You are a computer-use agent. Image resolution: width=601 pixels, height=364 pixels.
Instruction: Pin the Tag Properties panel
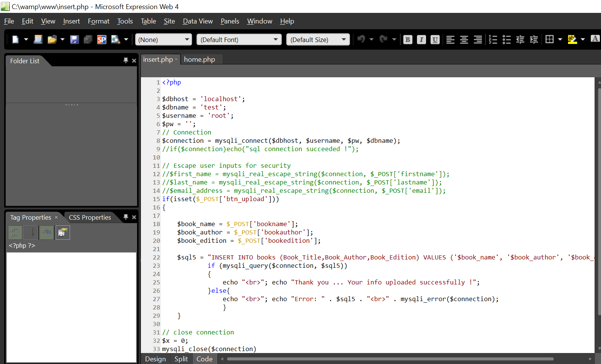tap(126, 217)
